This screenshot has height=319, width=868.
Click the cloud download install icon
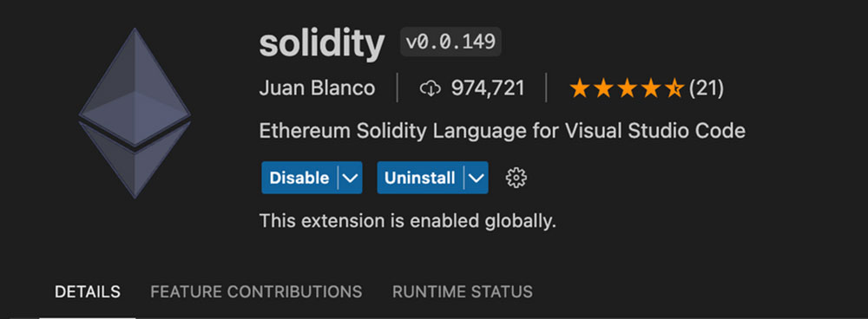pyautogui.click(x=431, y=88)
